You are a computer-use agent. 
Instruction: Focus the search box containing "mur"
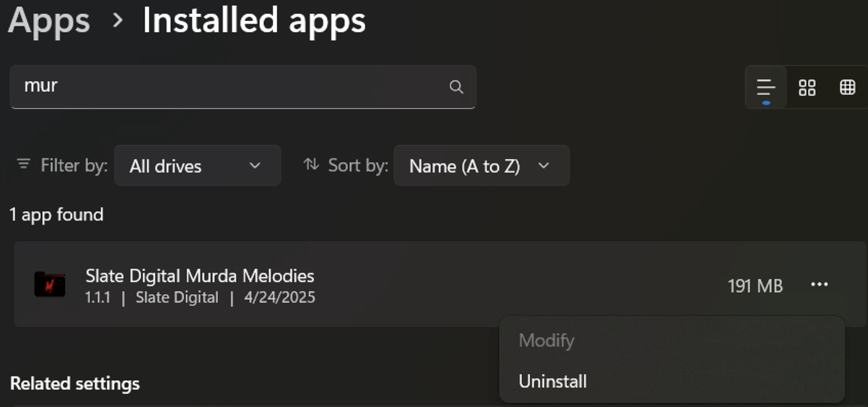tap(243, 87)
